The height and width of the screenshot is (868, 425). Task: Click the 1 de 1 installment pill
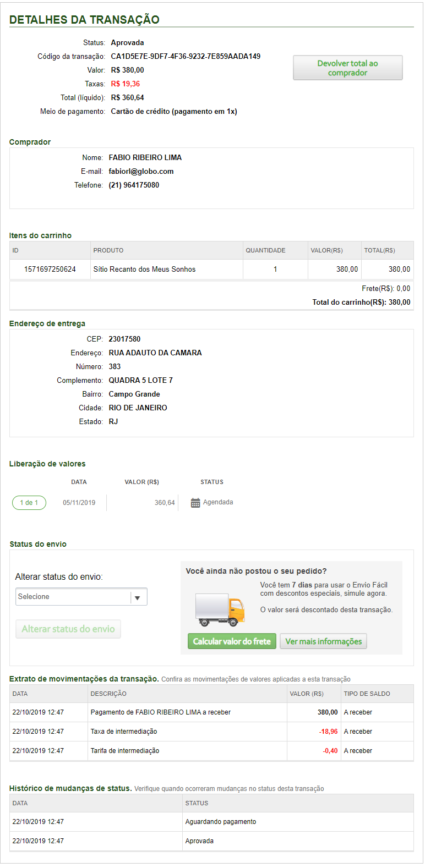point(29,503)
